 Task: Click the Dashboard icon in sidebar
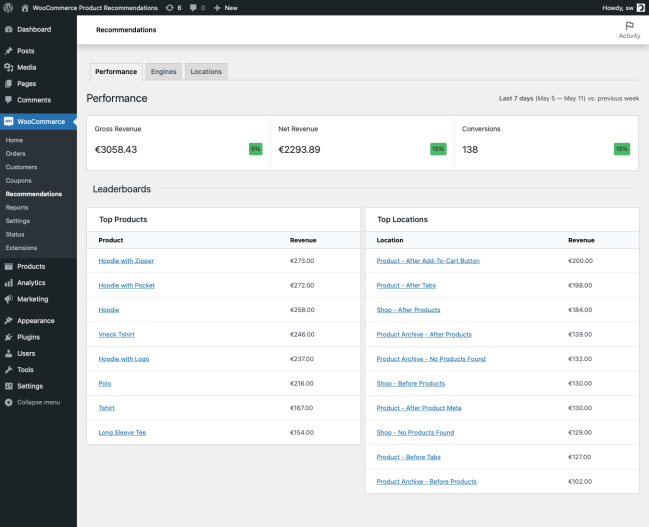9,30
